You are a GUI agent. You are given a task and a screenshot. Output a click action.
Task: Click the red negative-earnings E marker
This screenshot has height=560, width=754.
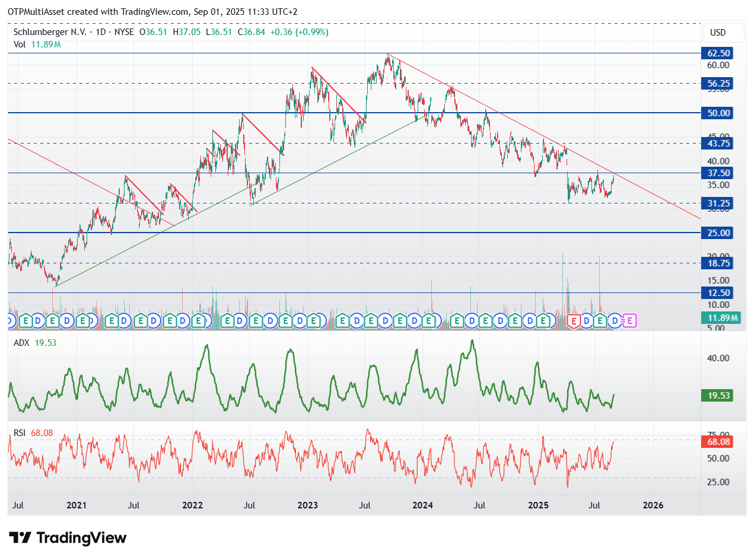[574, 321]
